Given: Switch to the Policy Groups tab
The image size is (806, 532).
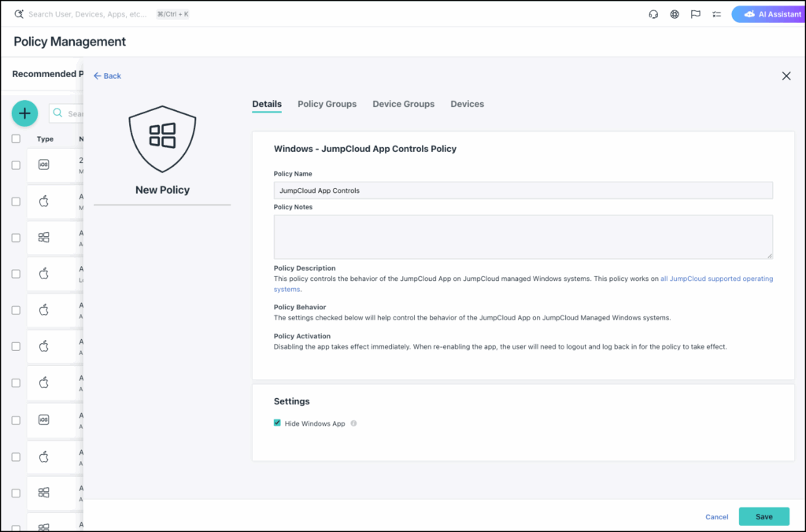Looking at the screenshot, I should 327,104.
